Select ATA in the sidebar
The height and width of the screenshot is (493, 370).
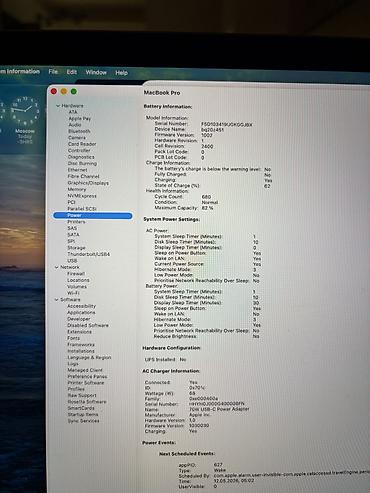[73, 112]
